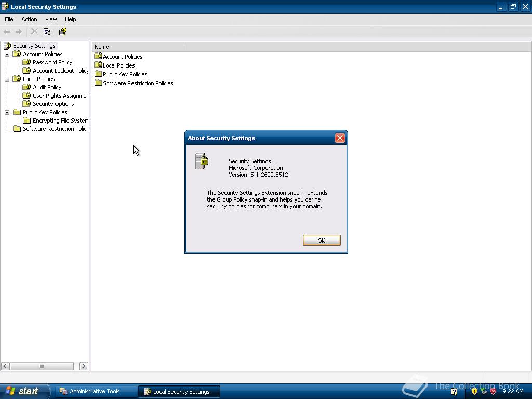Click the Local Security Settings title bar icon
This screenshot has height=399, width=532.
[x=5, y=6]
